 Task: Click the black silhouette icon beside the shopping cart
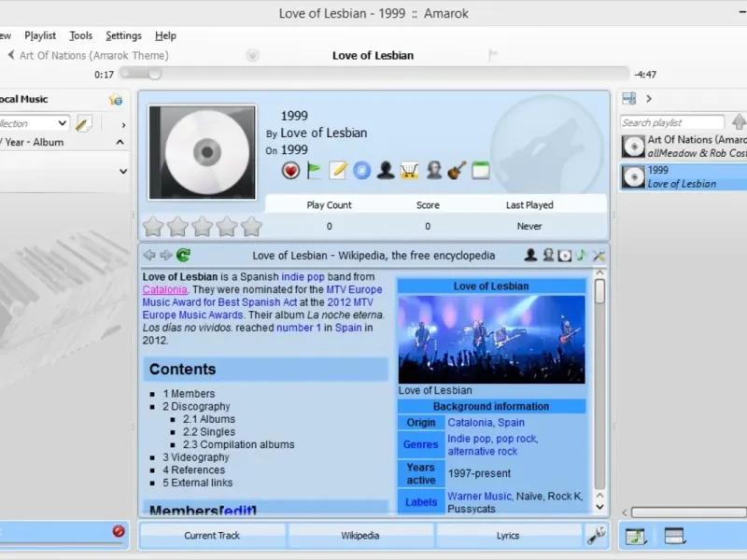386,171
